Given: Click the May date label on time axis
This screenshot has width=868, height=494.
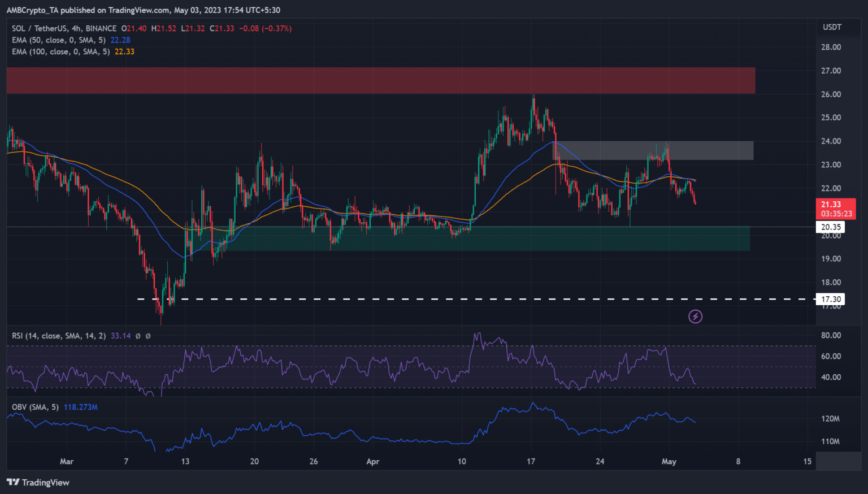Looking at the screenshot, I should click(669, 461).
